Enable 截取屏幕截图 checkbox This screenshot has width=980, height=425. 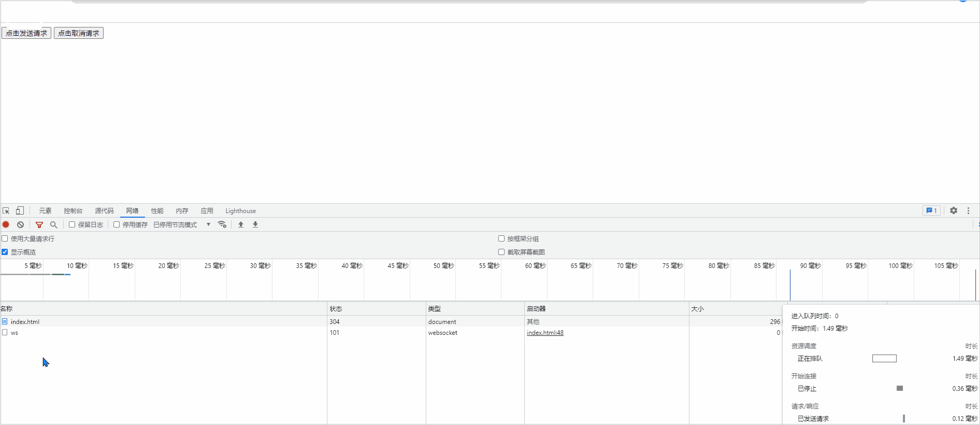coord(501,252)
